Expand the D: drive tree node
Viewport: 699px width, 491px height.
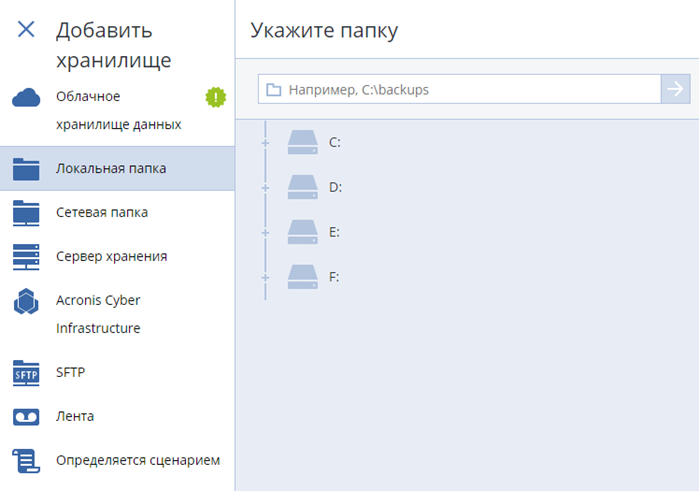[265, 188]
